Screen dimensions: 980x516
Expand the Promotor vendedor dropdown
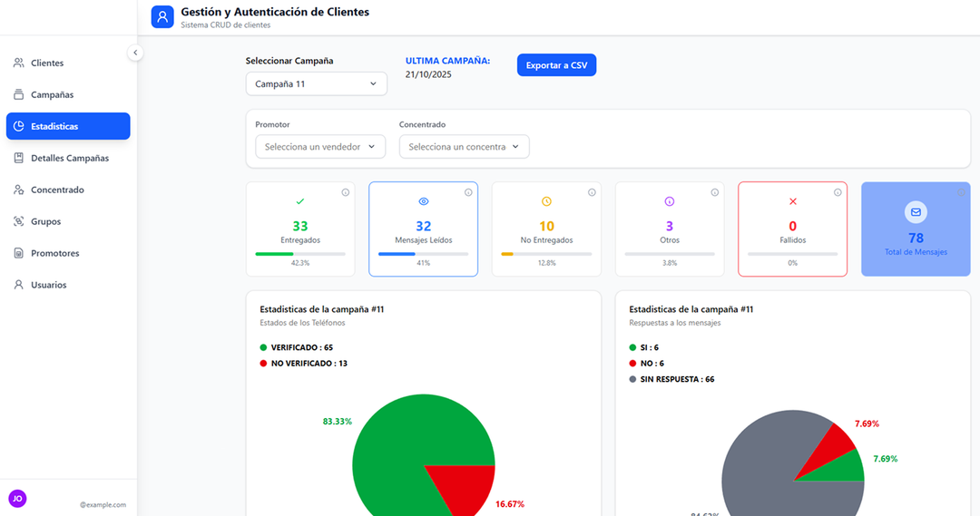click(320, 147)
